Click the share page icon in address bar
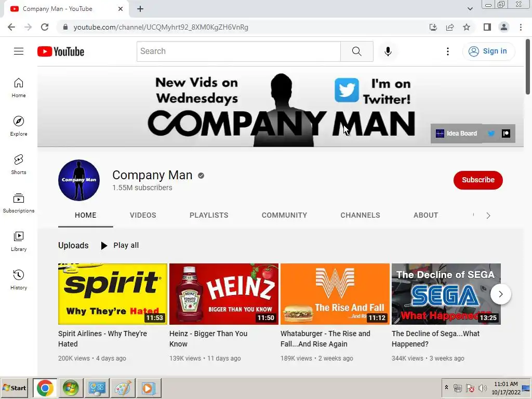Screen dimensions: 532x399 click(450, 27)
